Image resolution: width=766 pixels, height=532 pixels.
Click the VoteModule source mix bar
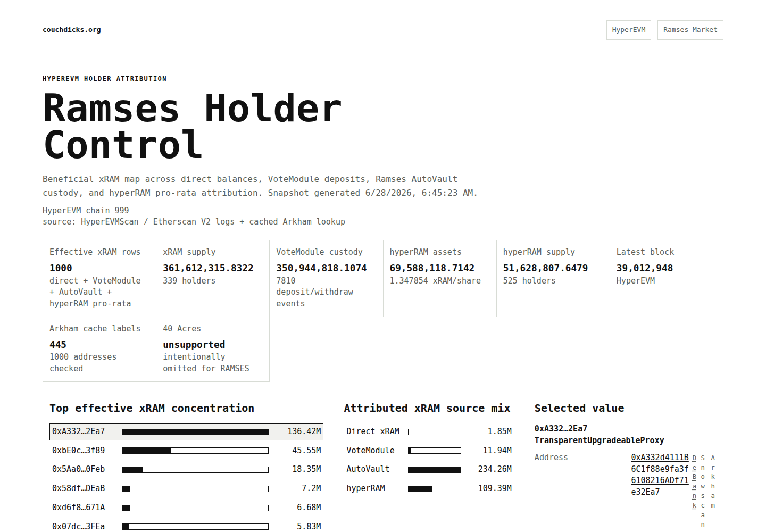[x=435, y=451]
